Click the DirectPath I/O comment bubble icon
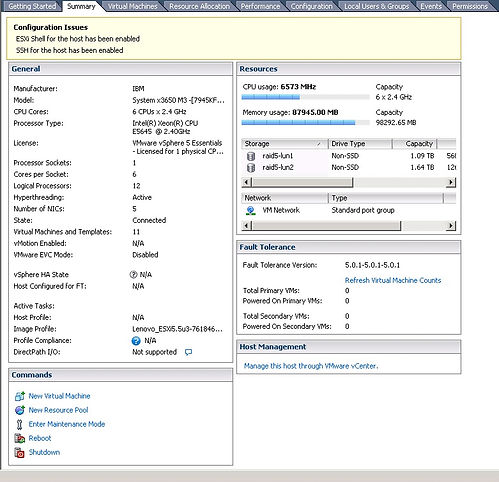The image size is (499, 482). click(x=188, y=352)
